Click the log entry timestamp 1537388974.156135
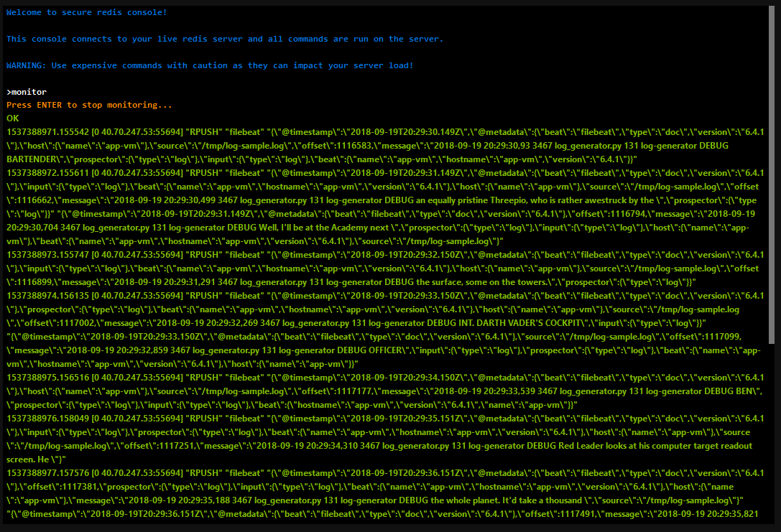Image resolution: width=781 pixels, height=532 pixels. pyautogui.click(x=48, y=296)
